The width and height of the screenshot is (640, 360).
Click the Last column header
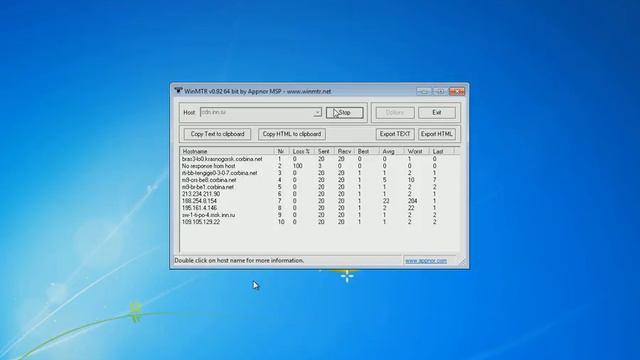(x=441, y=151)
